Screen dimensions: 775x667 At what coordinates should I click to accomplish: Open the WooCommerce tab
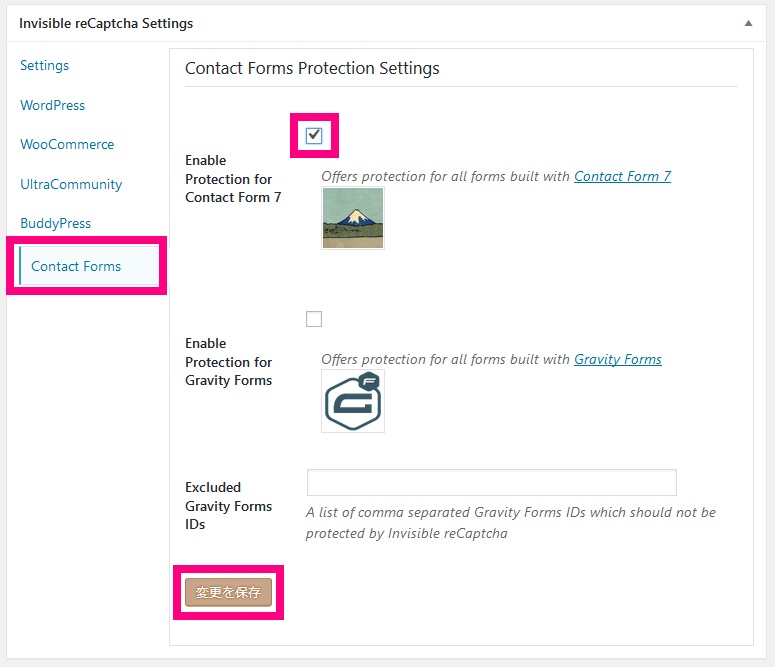(x=67, y=144)
